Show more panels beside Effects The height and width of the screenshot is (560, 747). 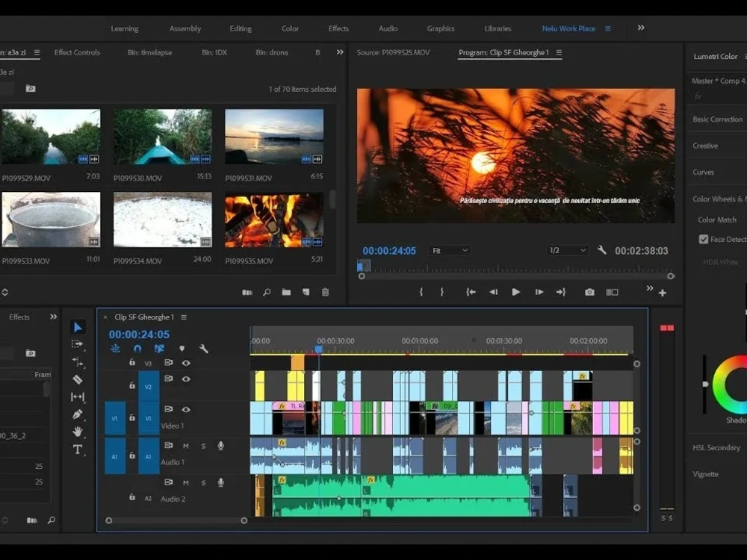(53, 317)
